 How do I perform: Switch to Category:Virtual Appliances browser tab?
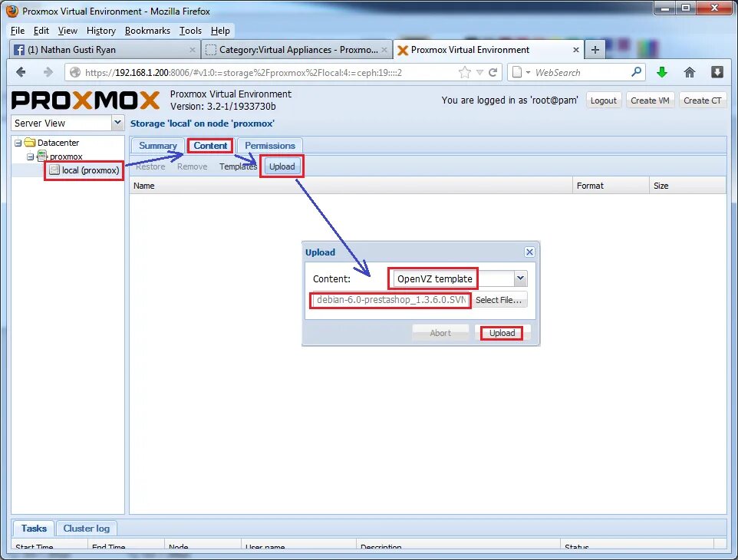point(297,49)
